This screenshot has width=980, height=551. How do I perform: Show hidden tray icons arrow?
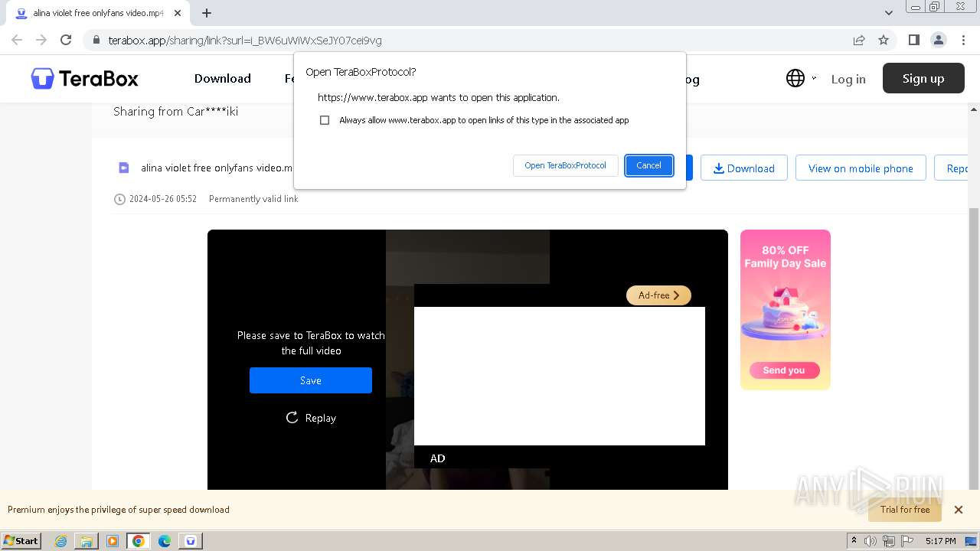coord(854,540)
